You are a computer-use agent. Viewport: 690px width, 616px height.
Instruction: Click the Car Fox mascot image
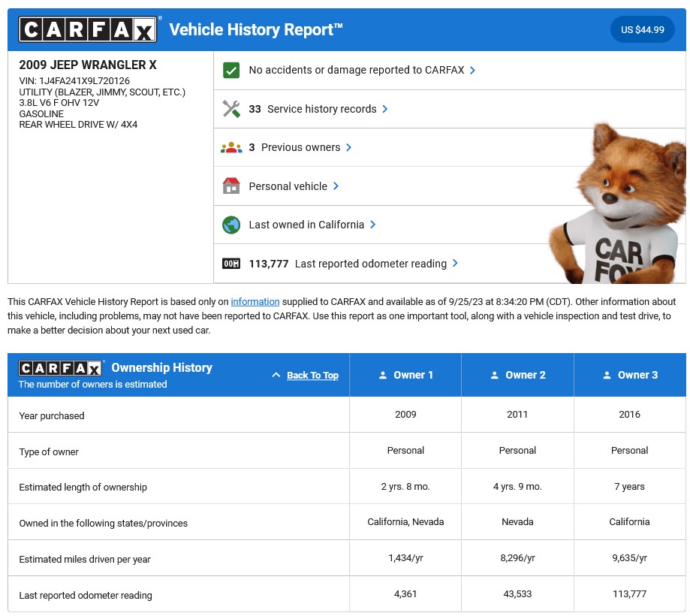point(617,204)
